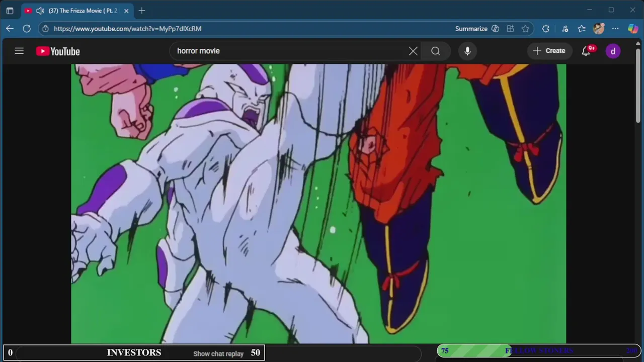Open tab actions menu icon
Image resolution: width=644 pixels, height=362 pixels.
click(10, 11)
